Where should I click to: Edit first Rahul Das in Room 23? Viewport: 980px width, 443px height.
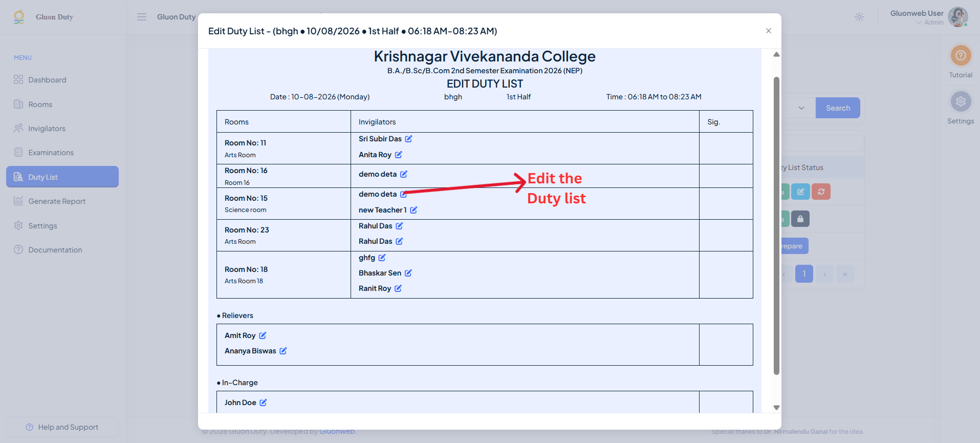(x=399, y=226)
